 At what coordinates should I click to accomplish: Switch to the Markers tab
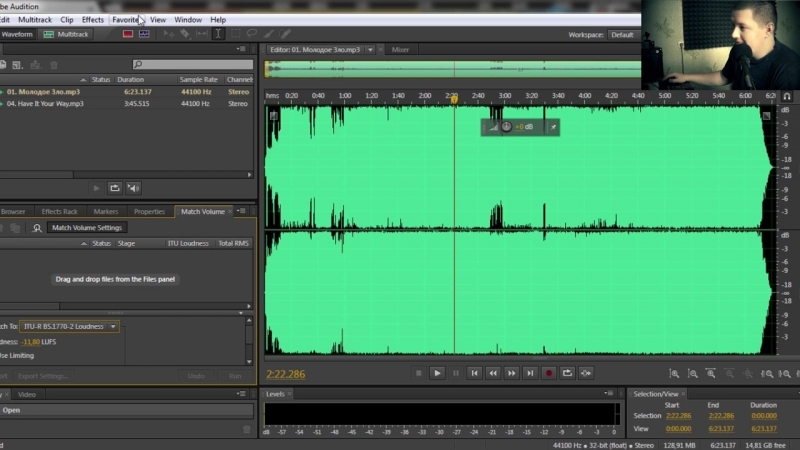[x=106, y=211]
